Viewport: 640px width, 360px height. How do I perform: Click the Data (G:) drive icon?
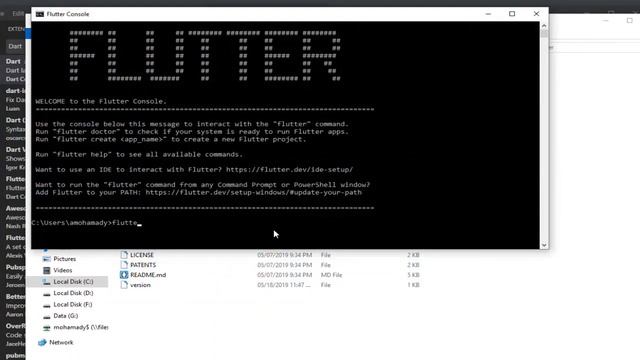[x=47, y=316]
